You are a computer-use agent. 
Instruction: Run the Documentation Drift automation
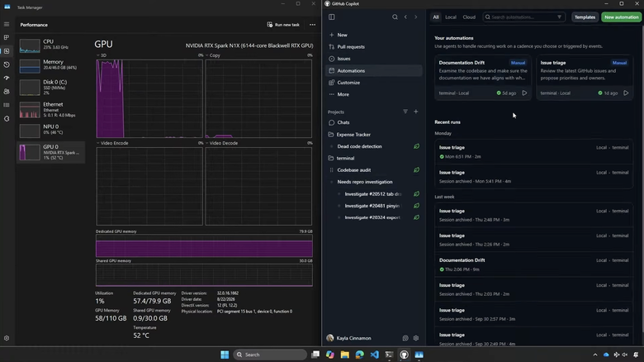(x=524, y=93)
